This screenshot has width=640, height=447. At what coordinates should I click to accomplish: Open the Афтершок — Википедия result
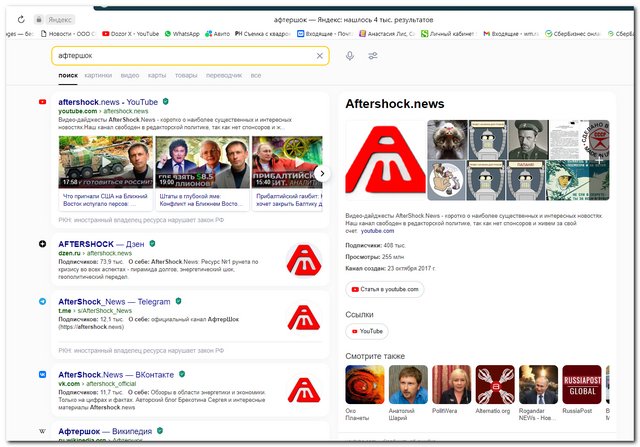pos(105,431)
